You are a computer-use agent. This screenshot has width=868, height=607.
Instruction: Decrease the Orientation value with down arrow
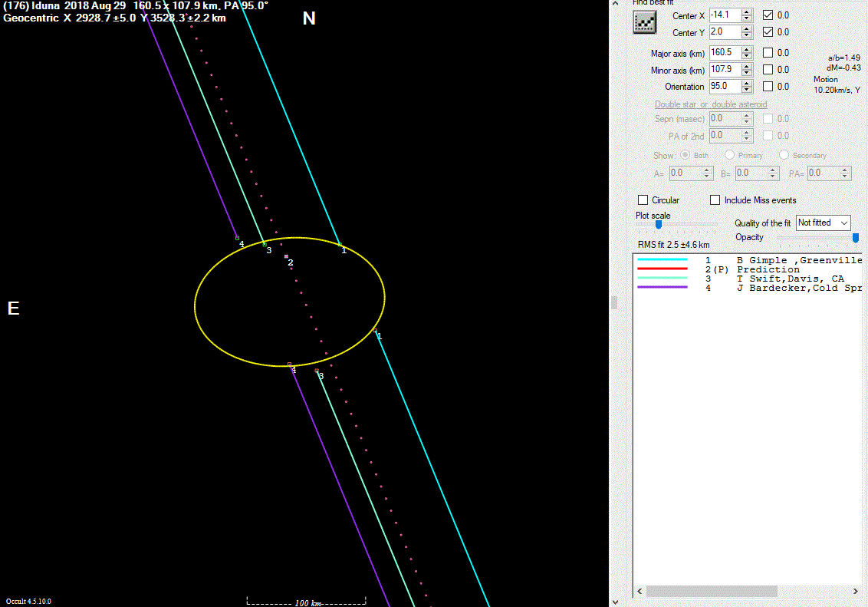pyautogui.click(x=747, y=90)
